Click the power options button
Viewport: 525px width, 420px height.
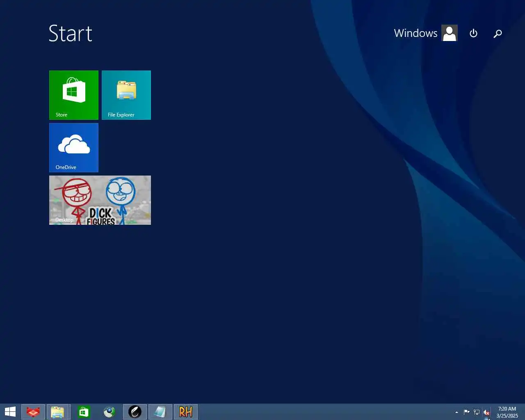point(473,33)
